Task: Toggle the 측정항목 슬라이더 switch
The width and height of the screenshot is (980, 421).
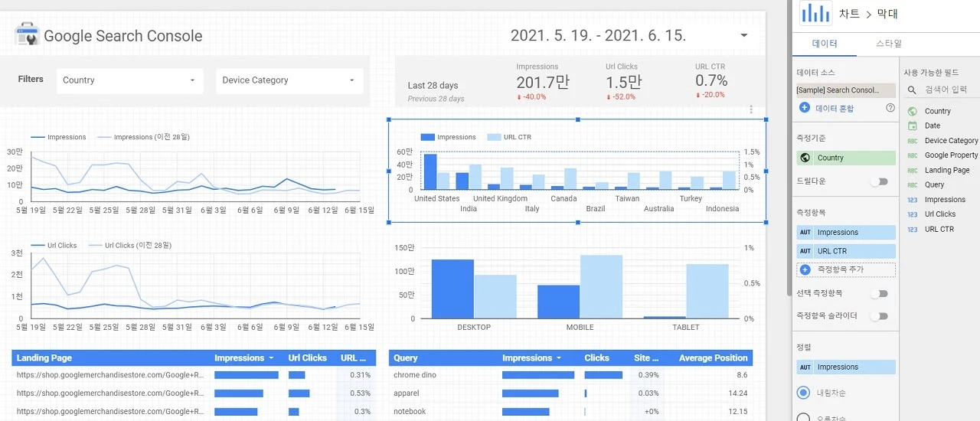Action: pos(880,315)
